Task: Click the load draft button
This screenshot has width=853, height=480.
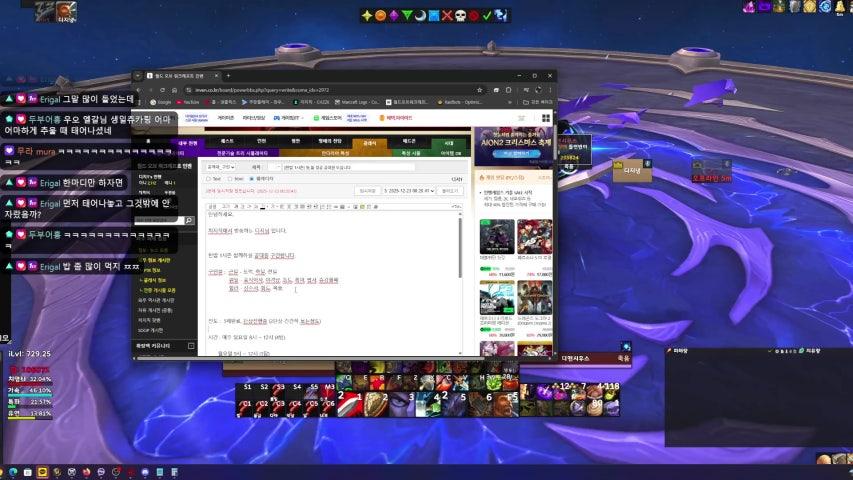Action: click(450, 191)
